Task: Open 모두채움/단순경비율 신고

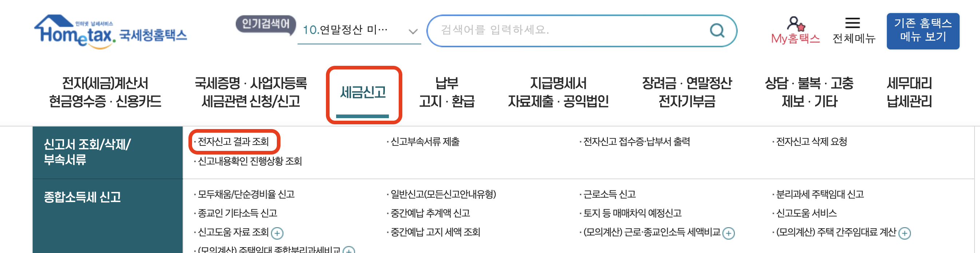Action: click(246, 195)
